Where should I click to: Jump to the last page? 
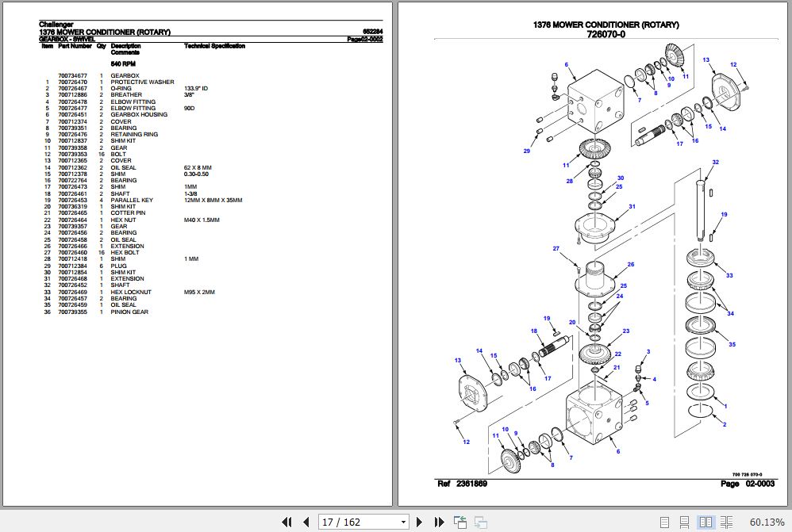pyautogui.click(x=439, y=522)
